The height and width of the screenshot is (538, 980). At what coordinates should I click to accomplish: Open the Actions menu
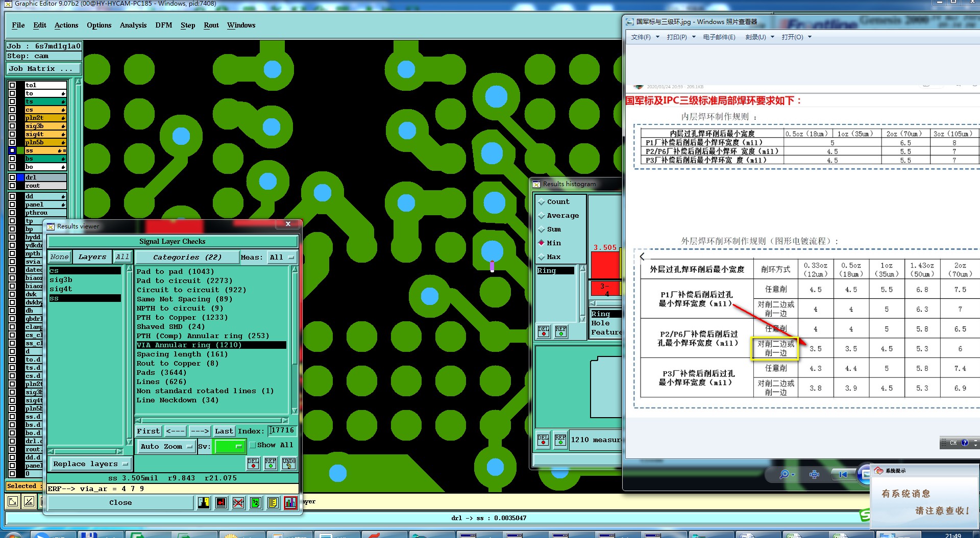click(x=66, y=25)
